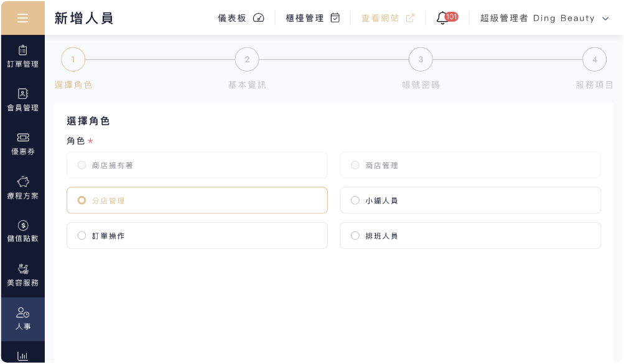Go to step 4 circle 服務項目
The height and width of the screenshot is (364, 624).
(x=595, y=59)
